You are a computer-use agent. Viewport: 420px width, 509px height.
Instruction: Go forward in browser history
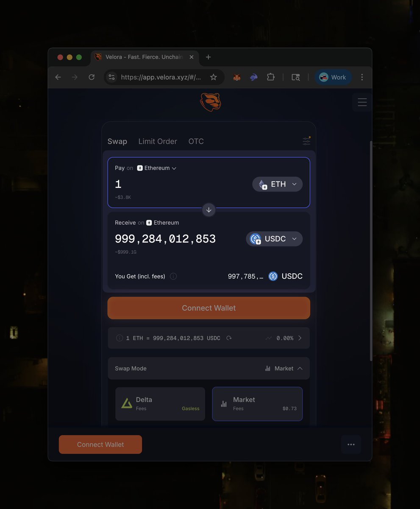point(75,77)
